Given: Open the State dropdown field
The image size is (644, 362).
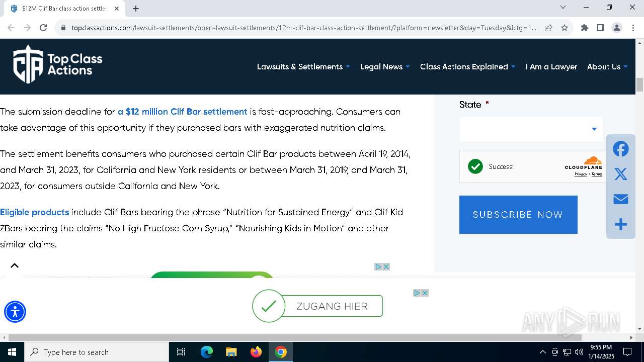Looking at the screenshot, I should point(531,129).
